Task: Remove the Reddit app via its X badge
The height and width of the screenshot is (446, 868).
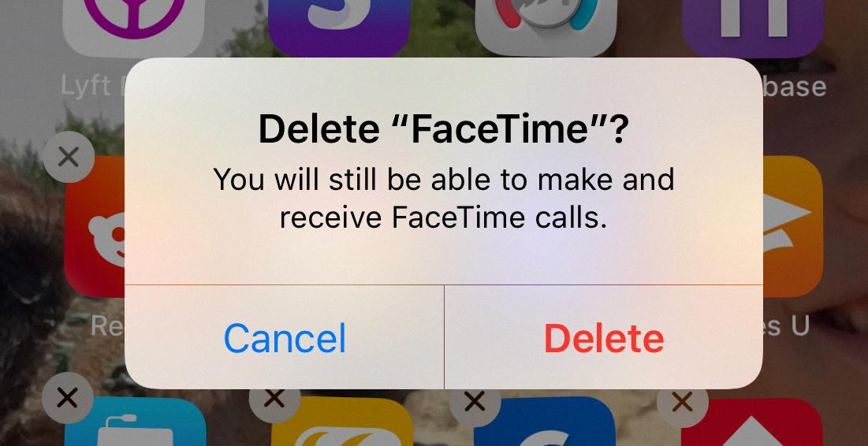Action: (x=68, y=157)
